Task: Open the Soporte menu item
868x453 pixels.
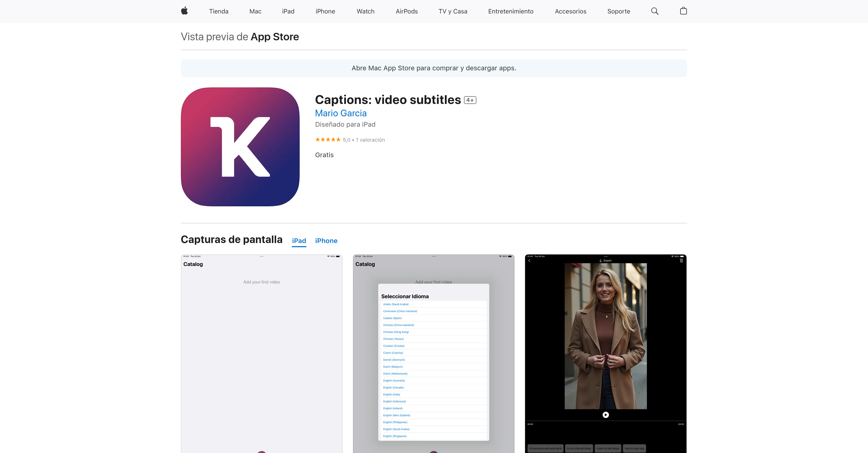Action: coord(618,11)
